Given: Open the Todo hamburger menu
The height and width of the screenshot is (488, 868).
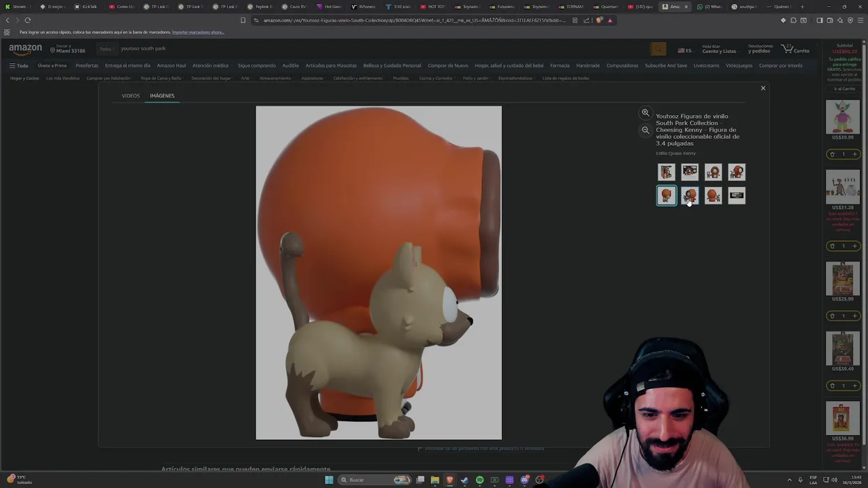Looking at the screenshot, I should tap(18, 66).
